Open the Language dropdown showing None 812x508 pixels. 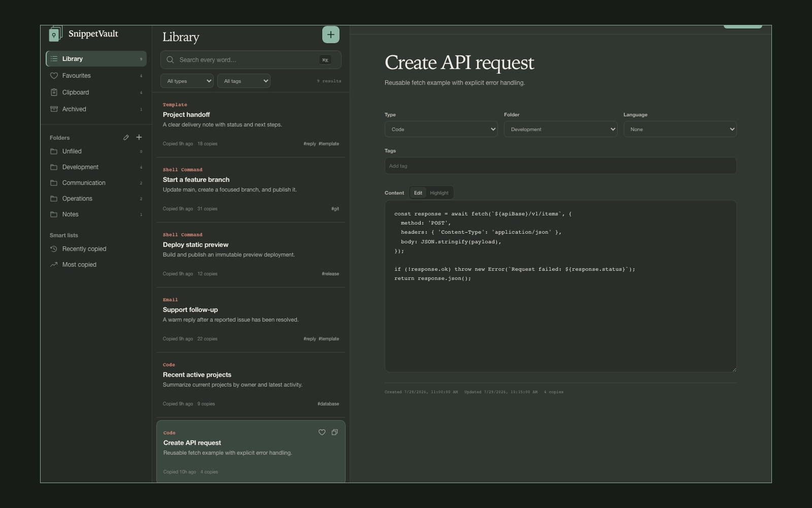(x=680, y=129)
